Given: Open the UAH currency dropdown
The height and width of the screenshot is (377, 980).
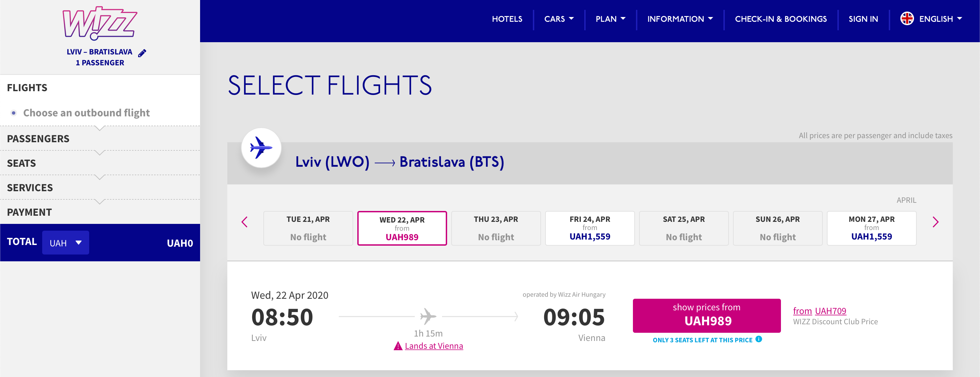Looking at the screenshot, I should 65,243.
